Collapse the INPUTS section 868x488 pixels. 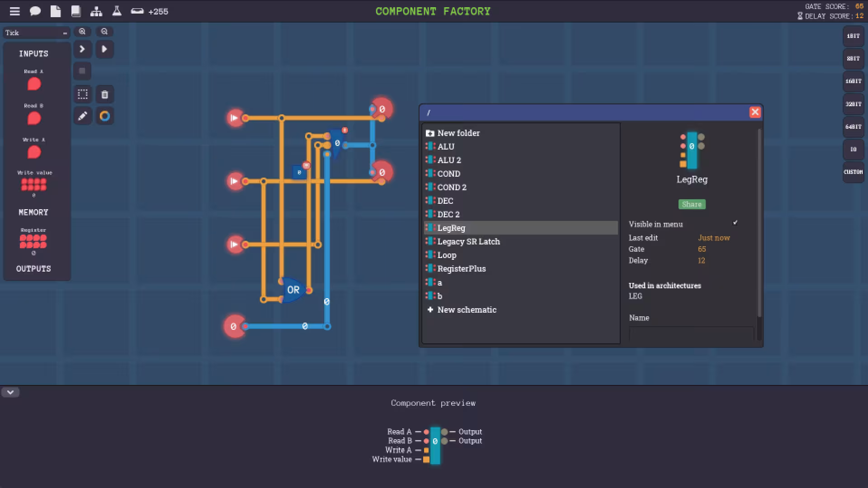point(33,54)
